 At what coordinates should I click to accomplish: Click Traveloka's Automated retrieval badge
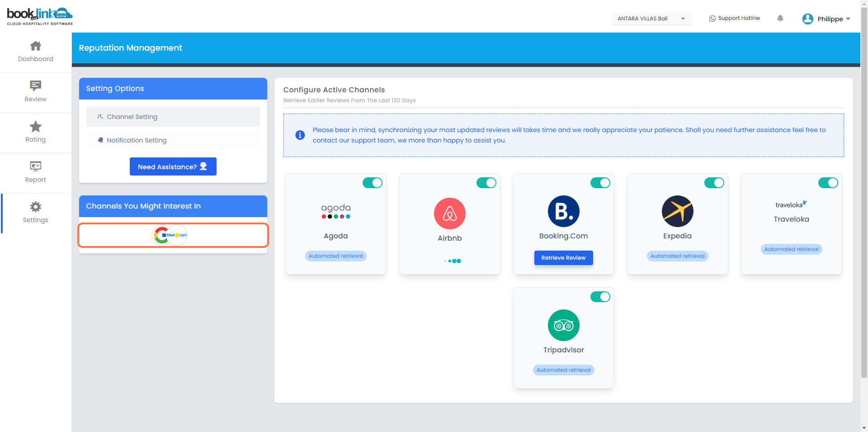click(x=792, y=249)
